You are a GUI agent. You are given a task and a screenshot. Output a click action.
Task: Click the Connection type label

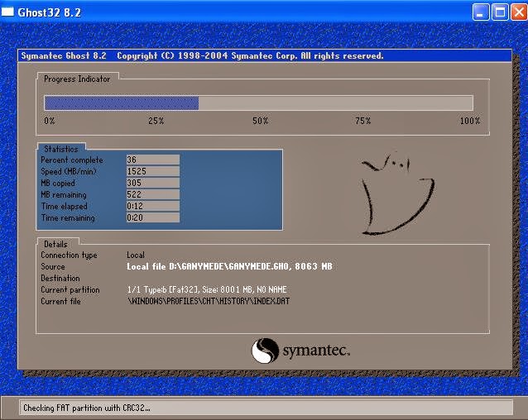pos(69,255)
